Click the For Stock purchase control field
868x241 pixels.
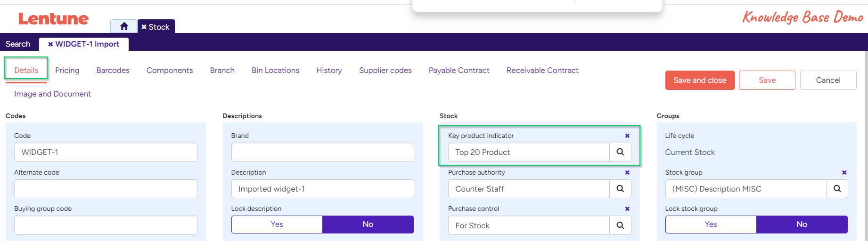coord(529,225)
